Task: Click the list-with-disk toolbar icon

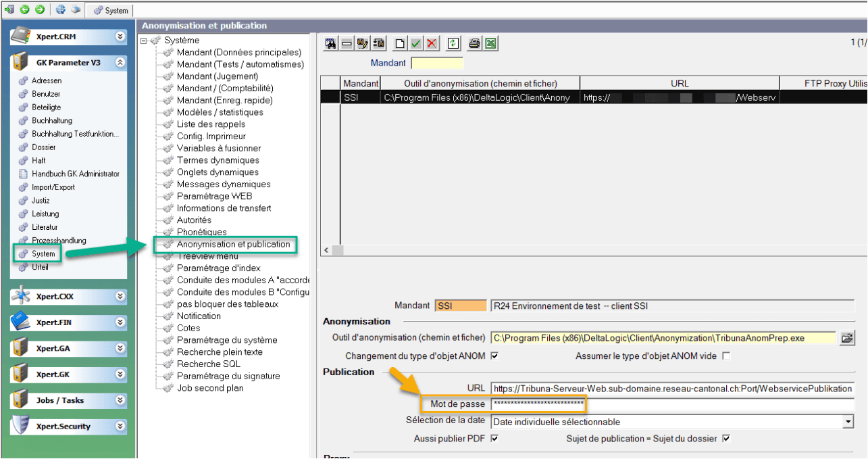Action: [379, 43]
